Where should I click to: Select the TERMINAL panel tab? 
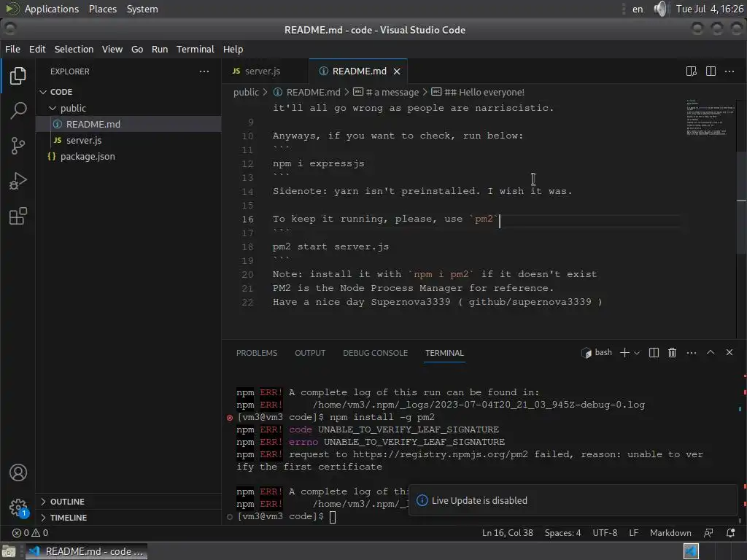[444, 353]
